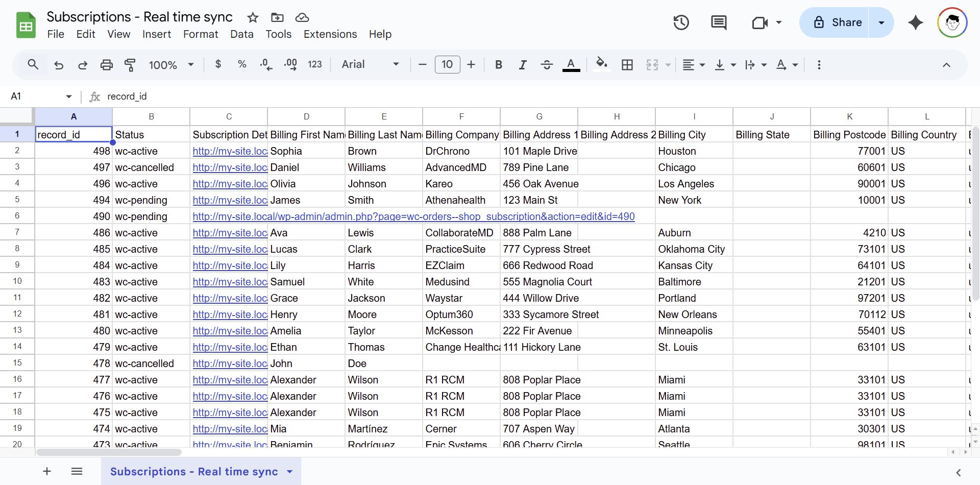The height and width of the screenshot is (485, 980).
Task: Check the cloud save status icon
Action: (x=302, y=18)
